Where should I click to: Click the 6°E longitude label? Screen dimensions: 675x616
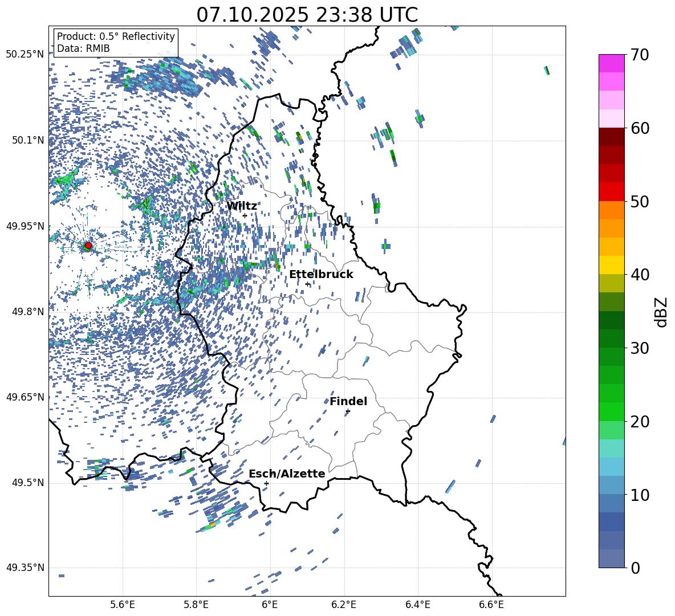tap(270, 605)
